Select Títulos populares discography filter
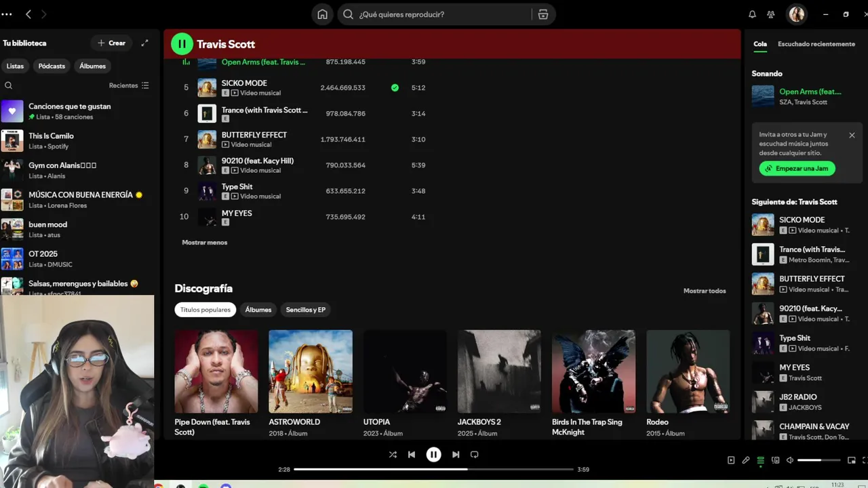This screenshot has height=488, width=868. (205, 310)
